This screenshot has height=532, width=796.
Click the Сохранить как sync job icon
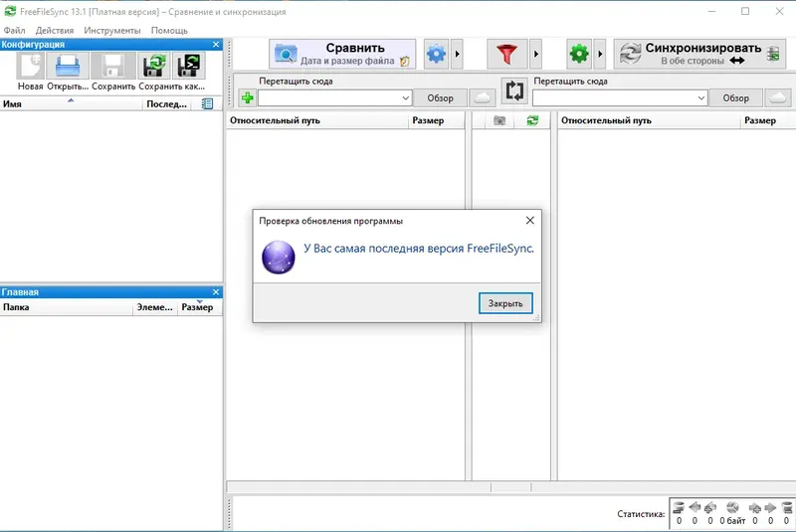[x=154, y=66]
